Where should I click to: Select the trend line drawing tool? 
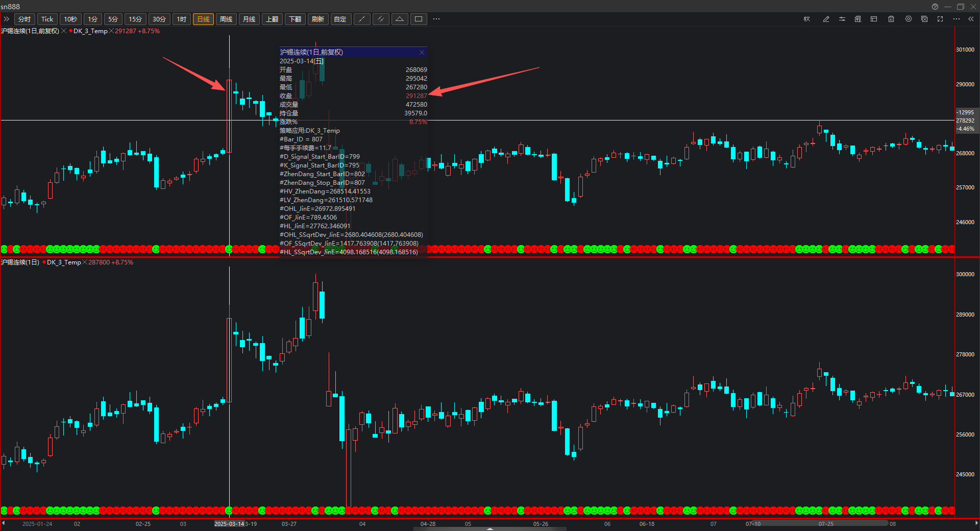(362, 19)
